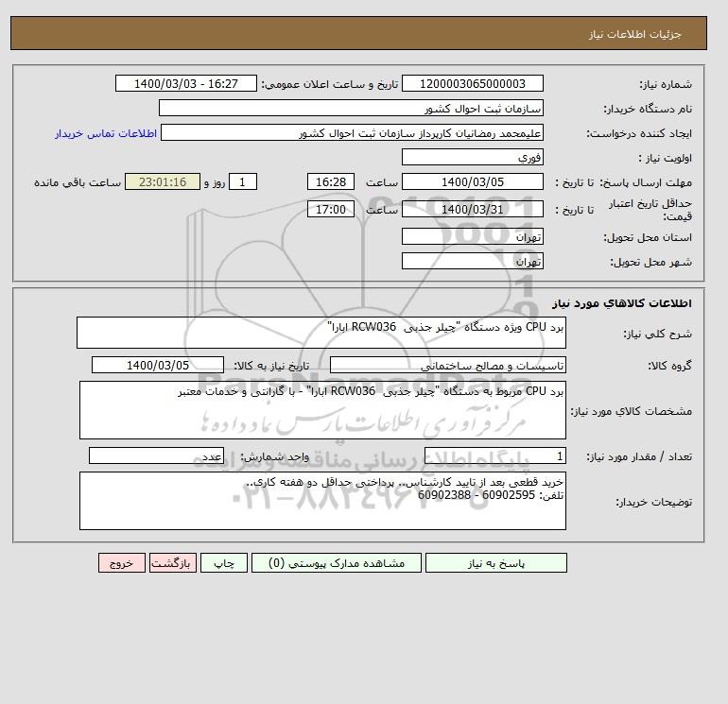Click the label واحد شمارش
The width and height of the screenshot is (728, 704).
pos(274,457)
